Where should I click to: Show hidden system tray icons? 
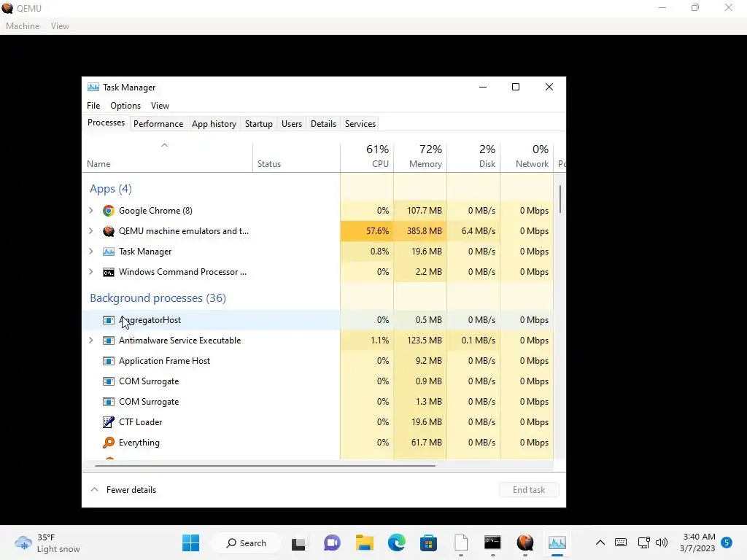point(600,542)
